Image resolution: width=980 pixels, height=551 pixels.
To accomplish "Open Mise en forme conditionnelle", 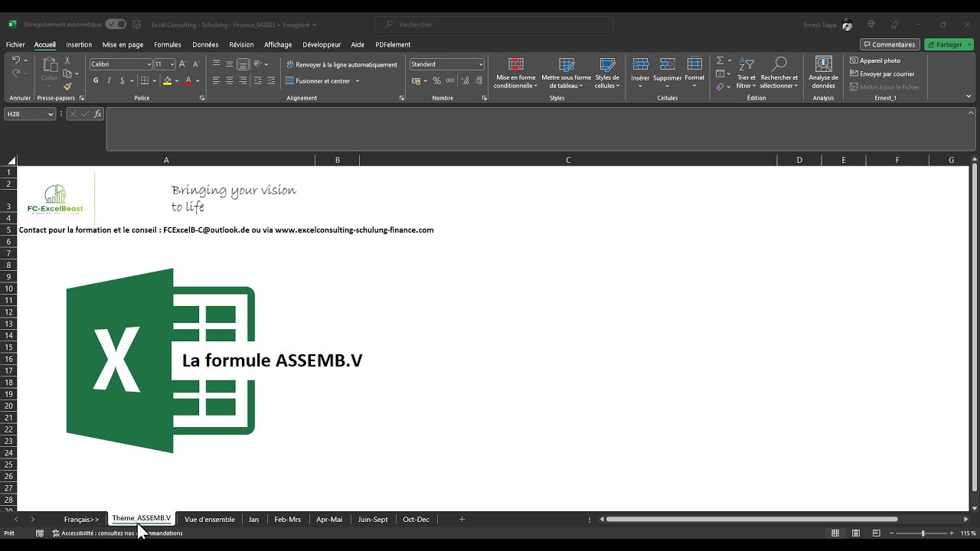I will [x=516, y=73].
